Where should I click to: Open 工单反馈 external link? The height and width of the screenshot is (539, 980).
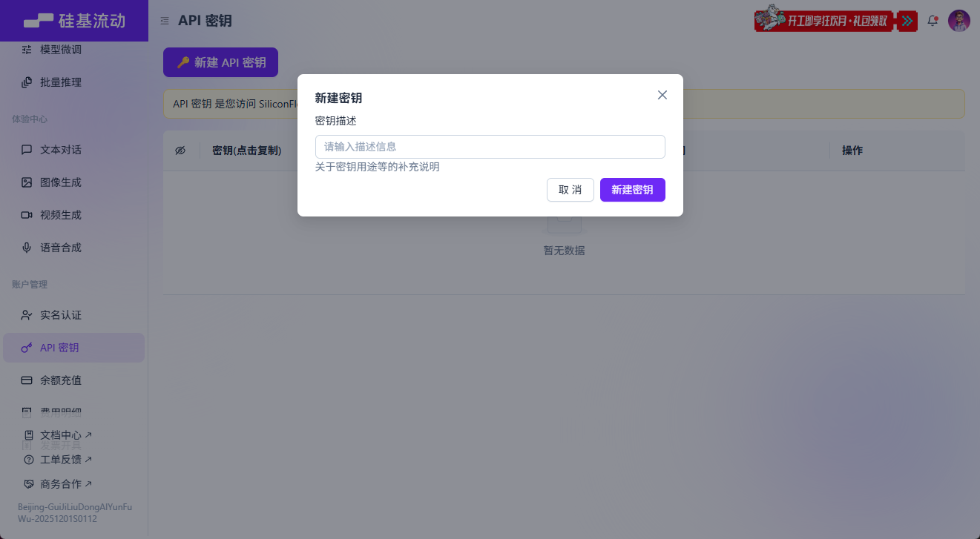[65, 460]
